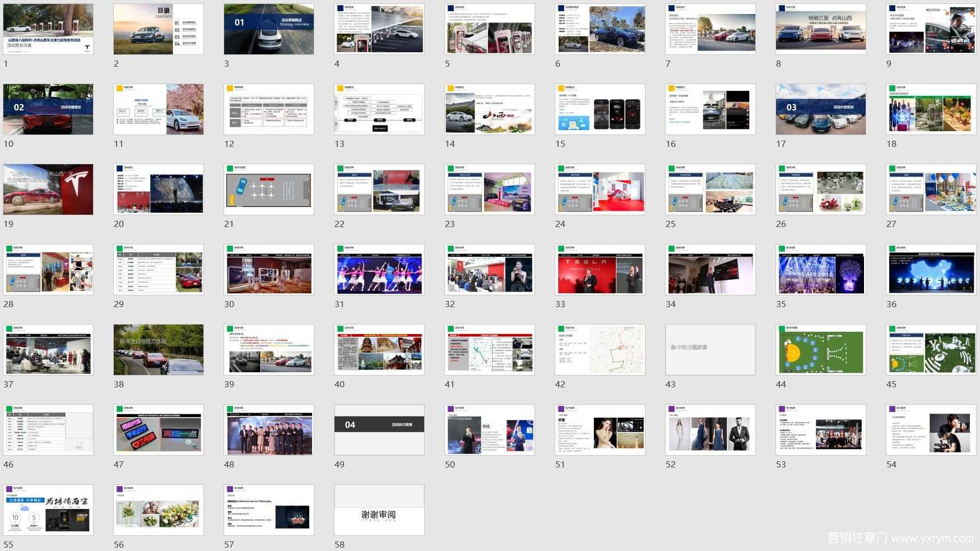Screen dimensions: 980x551
Task: Select slide 30 thumbnail
Action: (x=269, y=270)
